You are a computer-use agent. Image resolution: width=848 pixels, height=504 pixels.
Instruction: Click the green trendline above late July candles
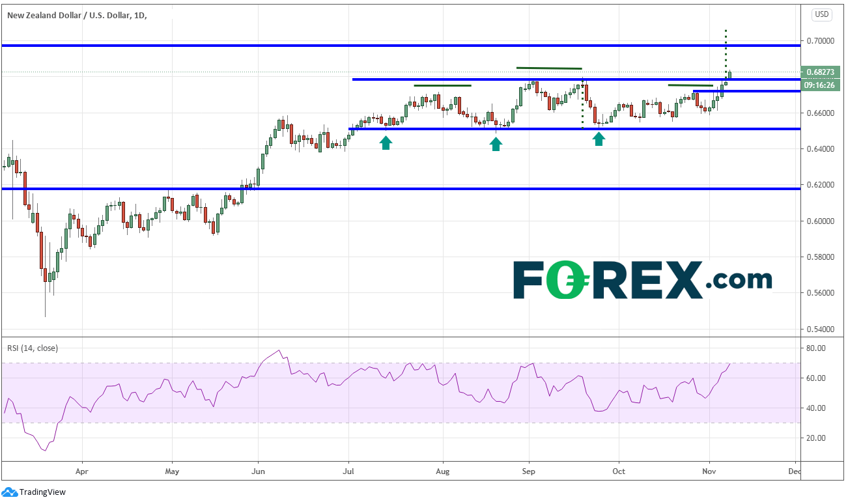[442, 85]
